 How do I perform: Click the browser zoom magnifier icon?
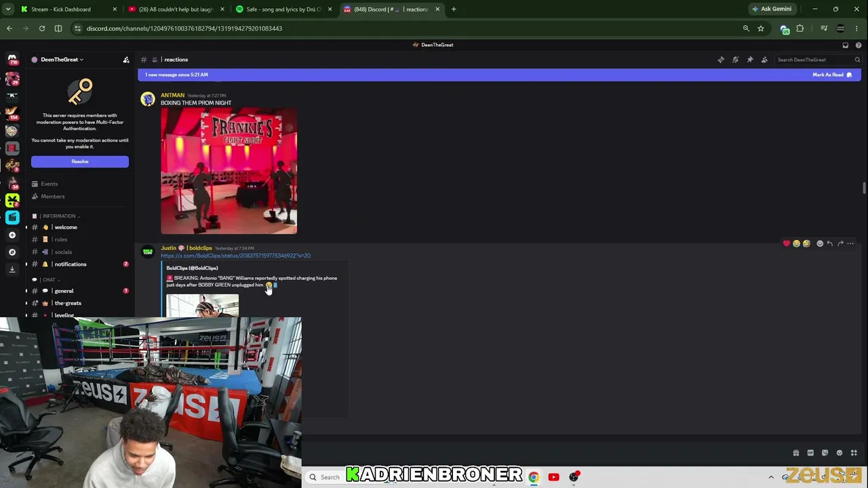[x=746, y=28]
